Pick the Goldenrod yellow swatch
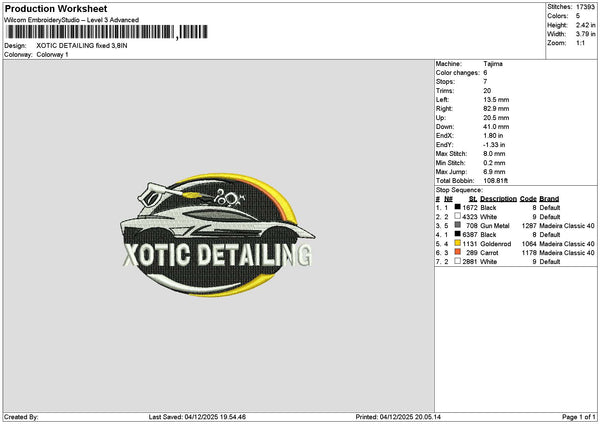Screen dimensions: 600x424 [458, 243]
